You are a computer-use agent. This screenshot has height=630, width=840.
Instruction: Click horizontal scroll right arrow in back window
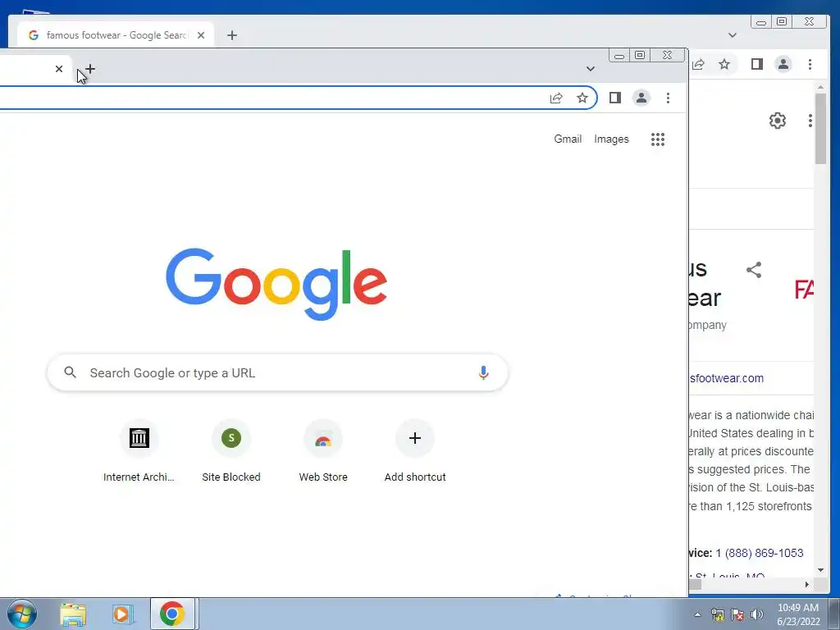(807, 584)
